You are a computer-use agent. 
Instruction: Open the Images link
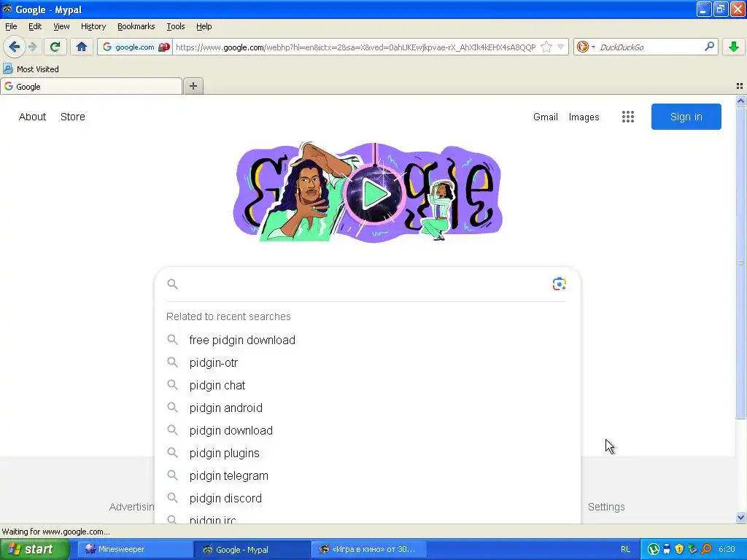(584, 117)
